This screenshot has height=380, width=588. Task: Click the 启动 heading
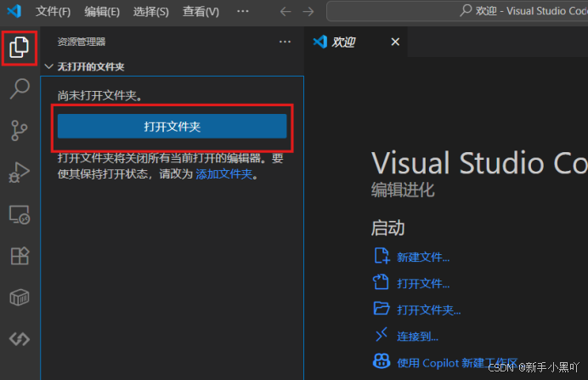[387, 228]
